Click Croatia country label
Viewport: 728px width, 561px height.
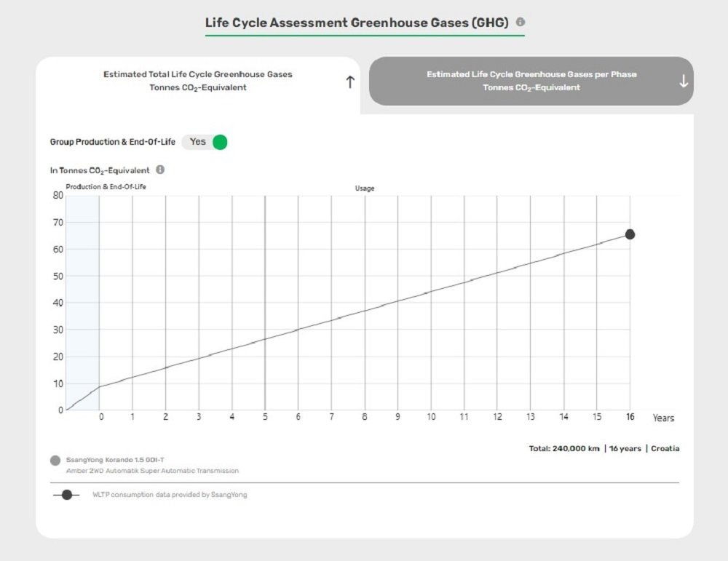click(665, 449)
